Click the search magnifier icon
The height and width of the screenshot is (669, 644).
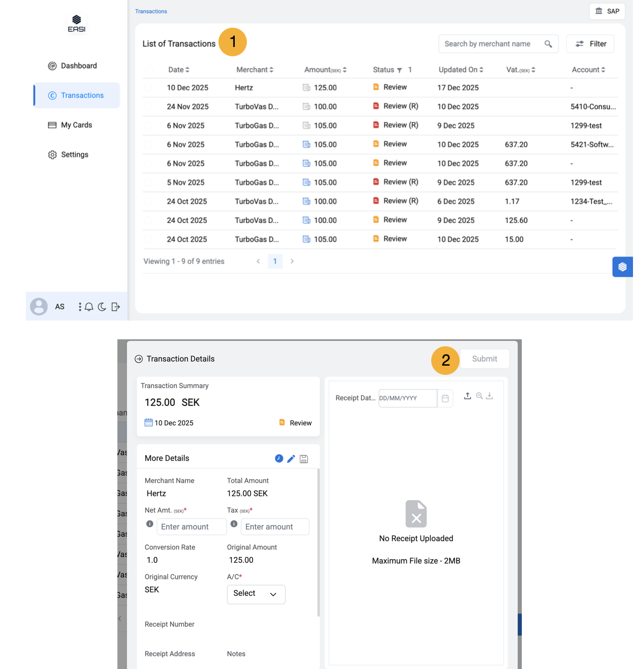click(548, 44)
